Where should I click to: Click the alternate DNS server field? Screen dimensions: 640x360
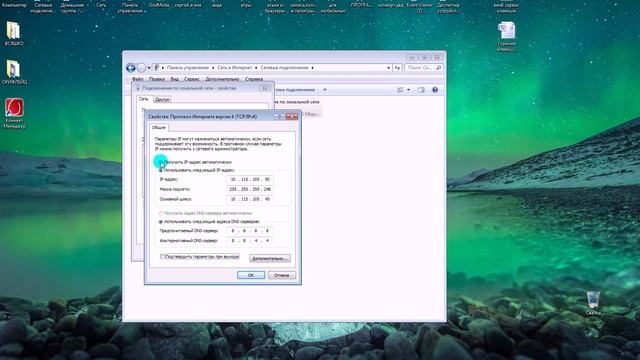pos(250,241)
